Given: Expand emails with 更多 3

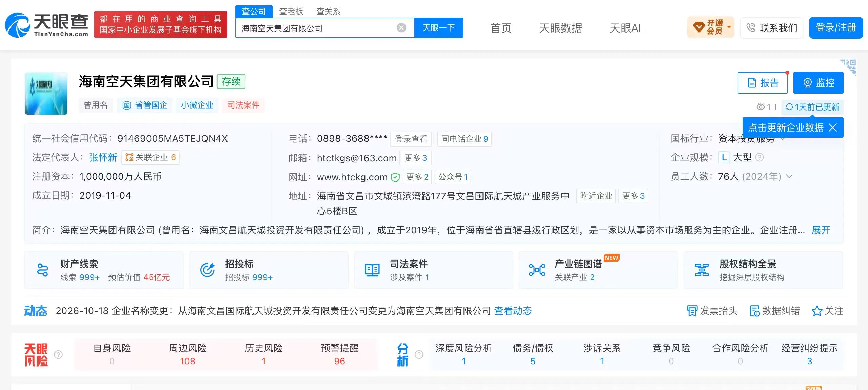Looking at the screenshot, I should (x=416, y=158).
